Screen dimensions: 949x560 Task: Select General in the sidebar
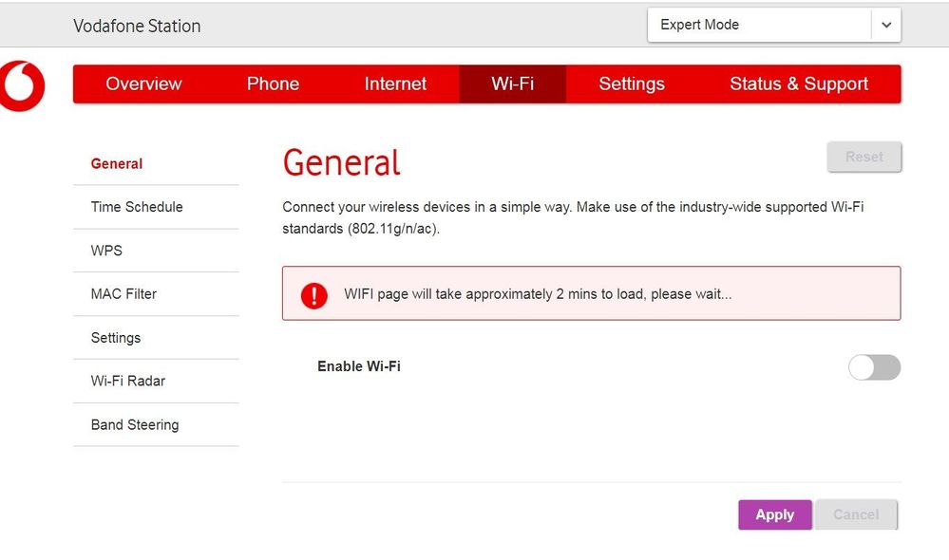pyautogui.click(x=156, y=164)
